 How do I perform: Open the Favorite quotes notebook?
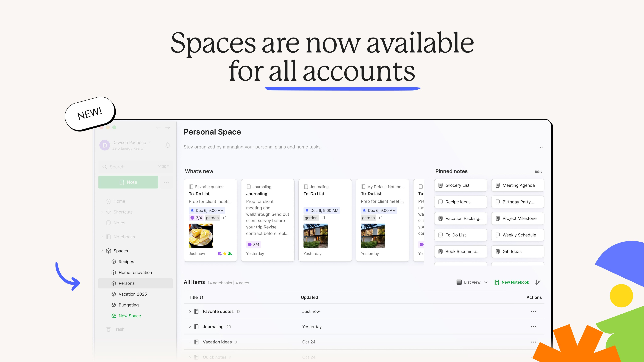(218, 312)
